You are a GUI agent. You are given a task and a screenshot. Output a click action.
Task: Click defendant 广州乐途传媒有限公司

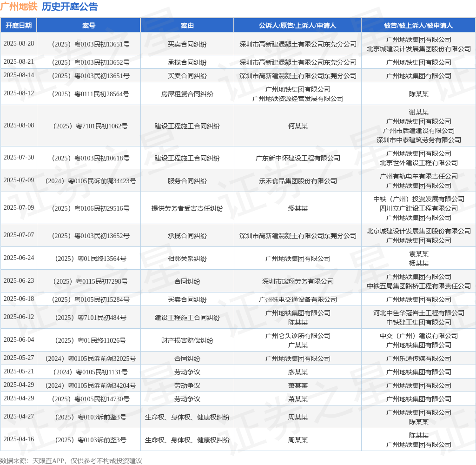click(x=418, y=359)
